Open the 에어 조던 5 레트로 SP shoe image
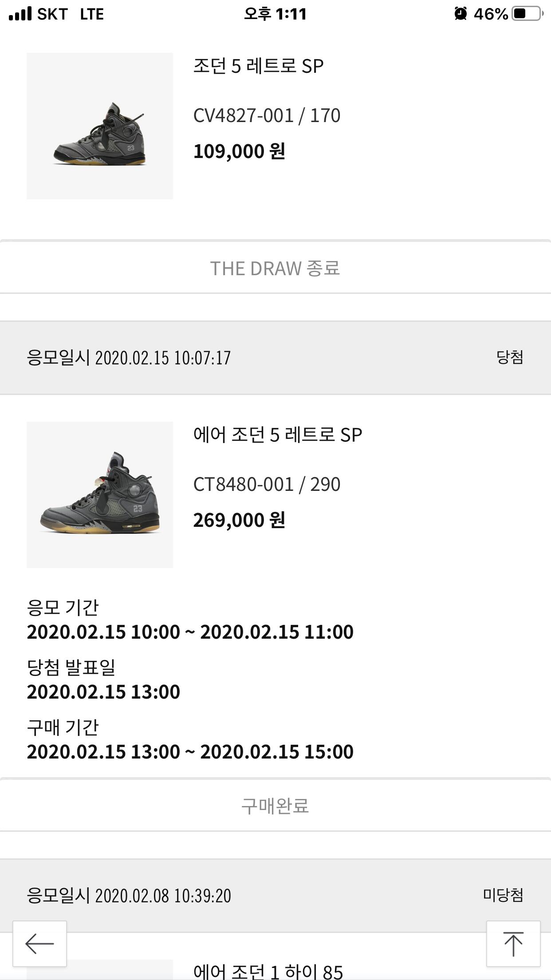Image resolution: width=551 pixels, height=980 pixels. [100, 494]
